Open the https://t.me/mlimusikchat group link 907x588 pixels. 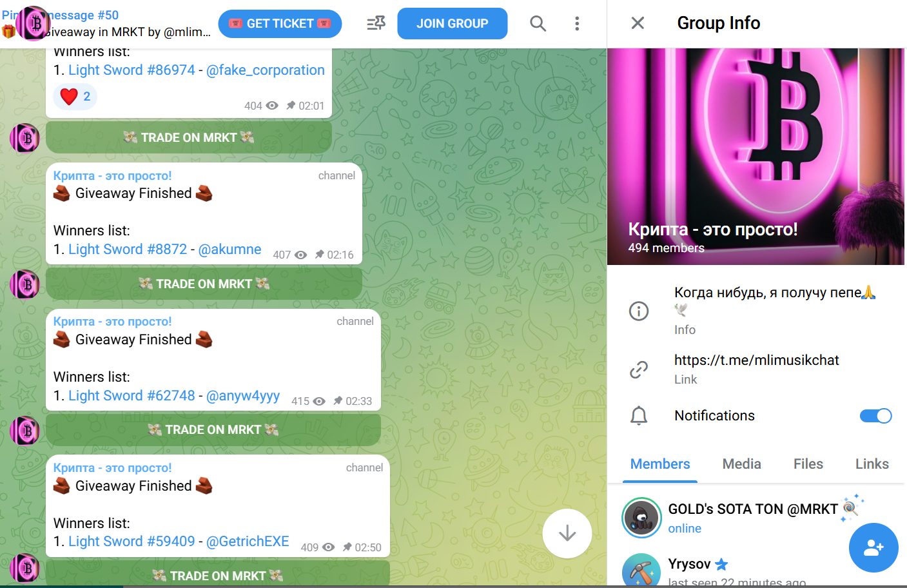[757, 360]
